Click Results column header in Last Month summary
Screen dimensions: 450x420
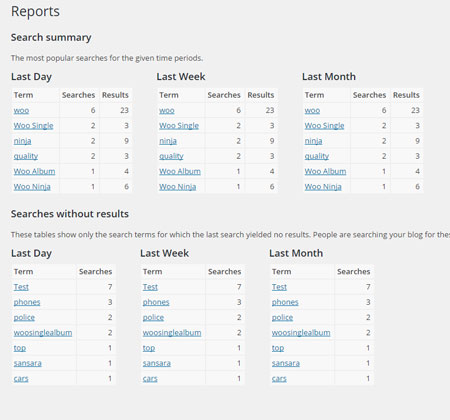click(x=406, y=95)
